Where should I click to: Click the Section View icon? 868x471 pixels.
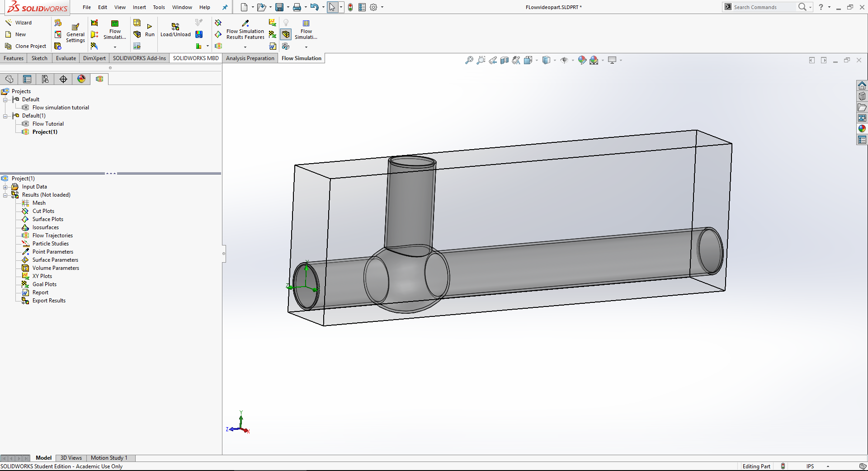pos(505,60)
